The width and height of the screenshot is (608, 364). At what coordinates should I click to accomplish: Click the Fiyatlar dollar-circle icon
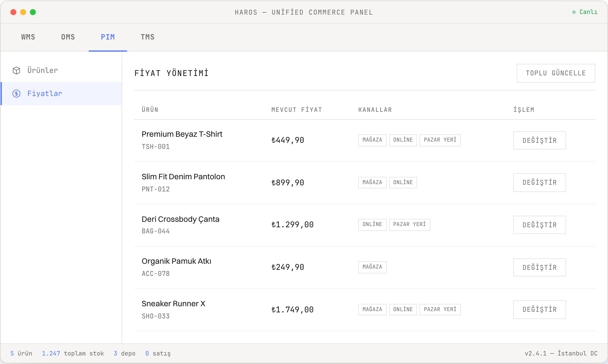(16, 94)
